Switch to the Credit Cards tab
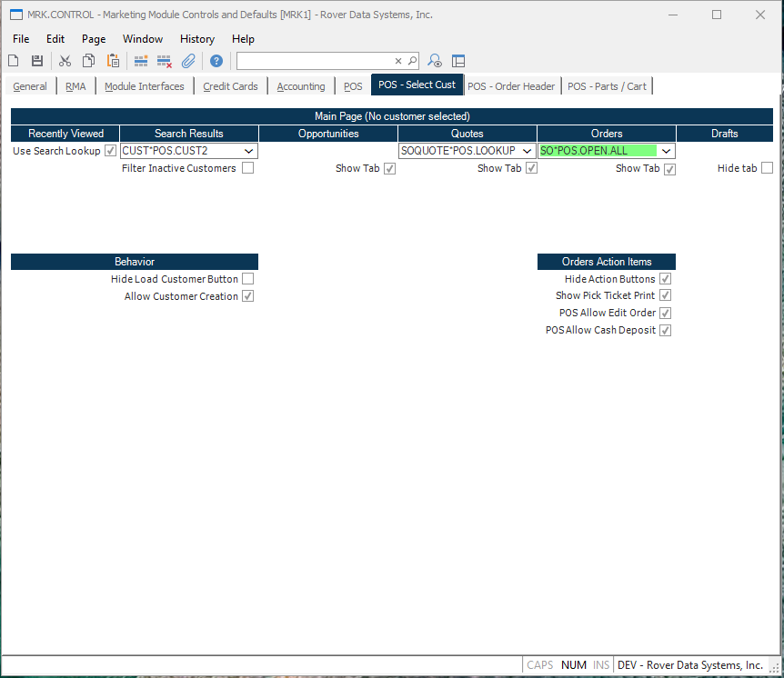Viewport: 784px width, 678px height. 230,85
